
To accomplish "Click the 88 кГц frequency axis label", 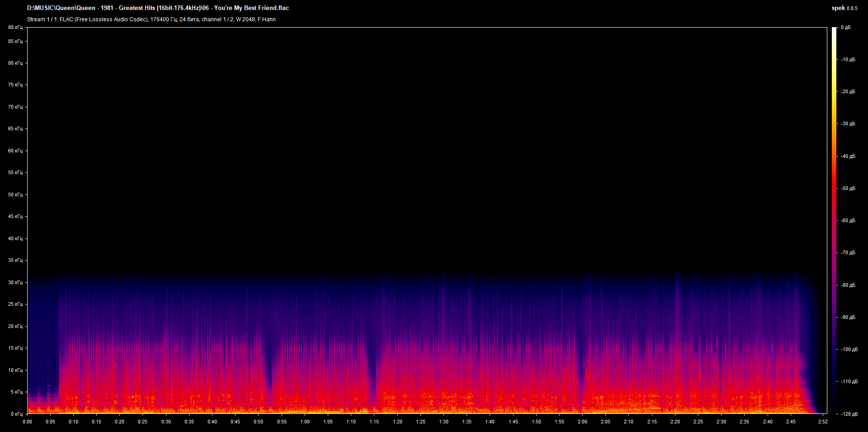I will [x=15, y=28].
